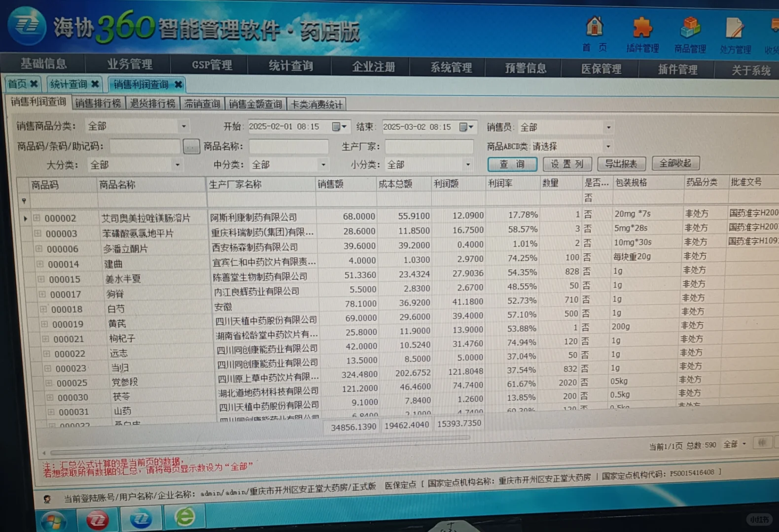
Task: Select cell 阿斯利康制药有限公司
Action: click(263, 217)
